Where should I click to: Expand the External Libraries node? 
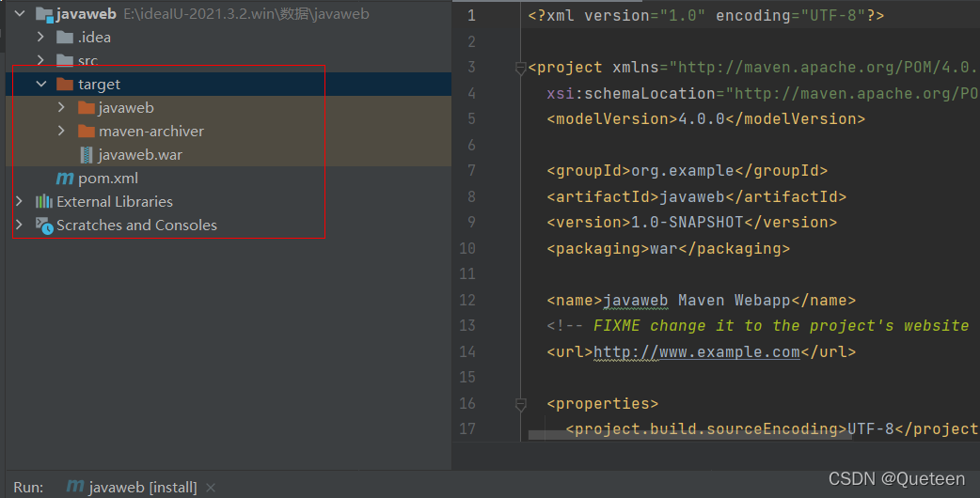20,201
